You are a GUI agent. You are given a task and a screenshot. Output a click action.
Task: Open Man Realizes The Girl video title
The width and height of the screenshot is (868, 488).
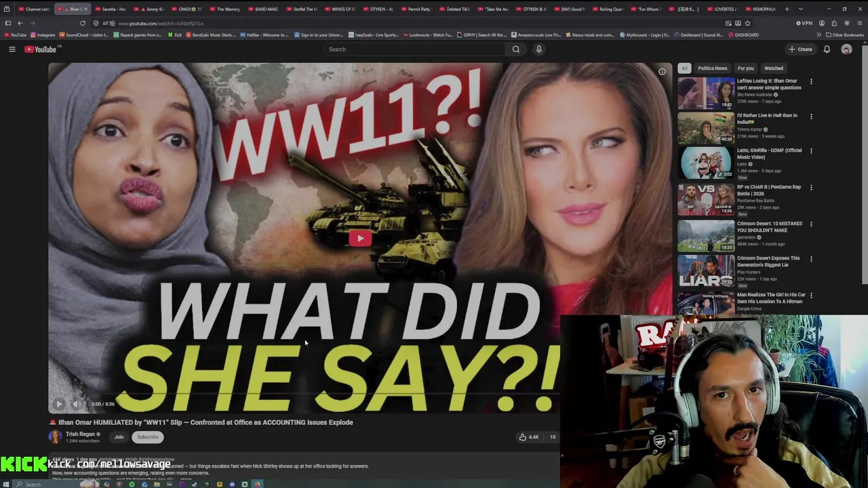(771, 298)
